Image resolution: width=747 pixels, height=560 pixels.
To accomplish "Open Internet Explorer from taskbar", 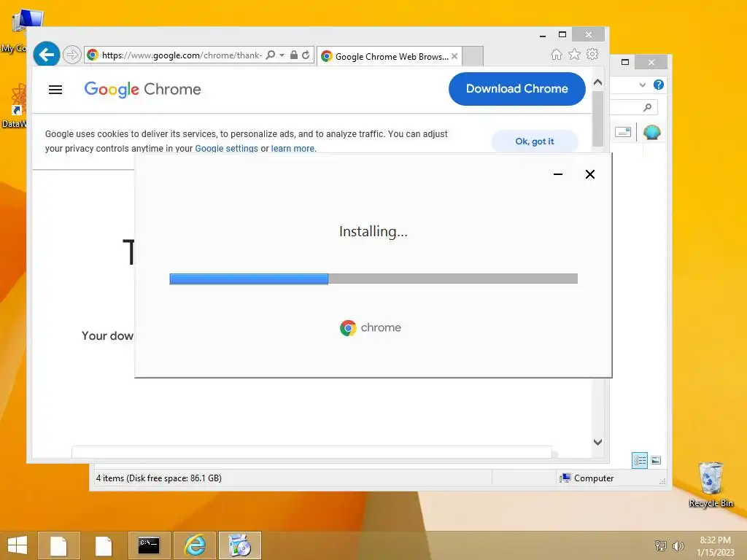I will pyautogui.click(x=194, y=545).
